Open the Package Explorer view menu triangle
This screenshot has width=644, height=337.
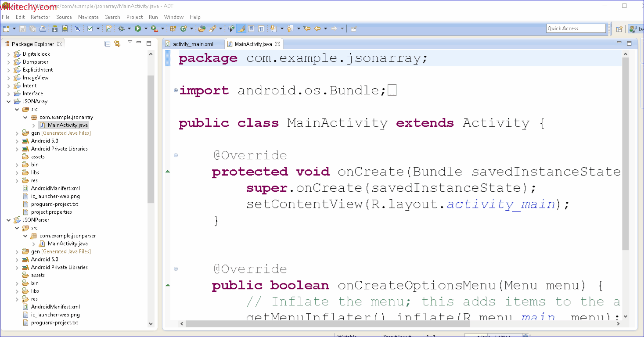coord(130,42)
